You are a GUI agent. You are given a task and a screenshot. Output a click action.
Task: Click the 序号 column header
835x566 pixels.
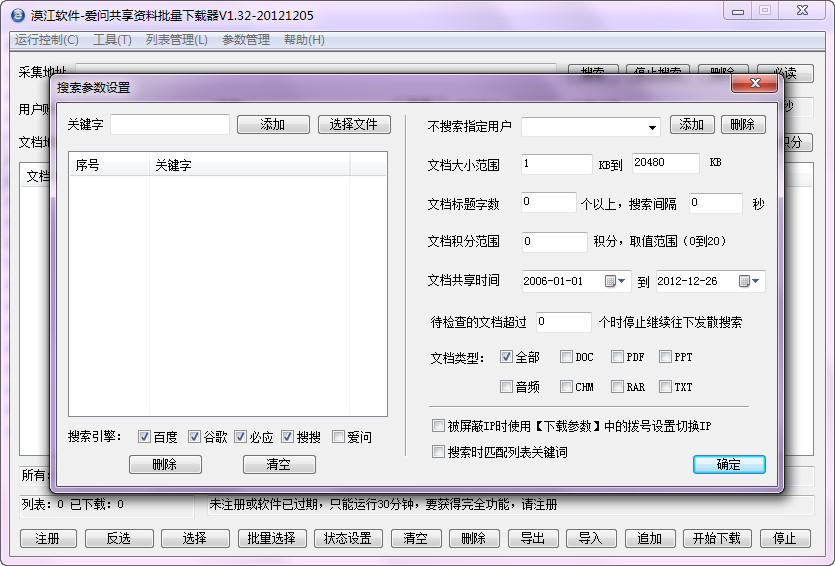(x=110, y=166)
